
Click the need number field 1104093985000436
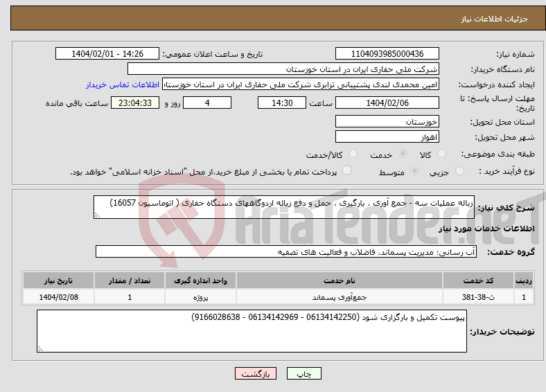387,53
